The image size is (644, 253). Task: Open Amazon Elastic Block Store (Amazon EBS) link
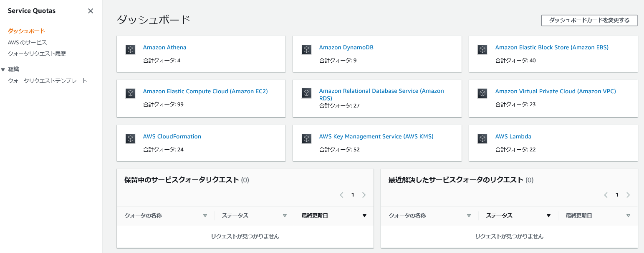pyautogui.click(x=552, y=47)
